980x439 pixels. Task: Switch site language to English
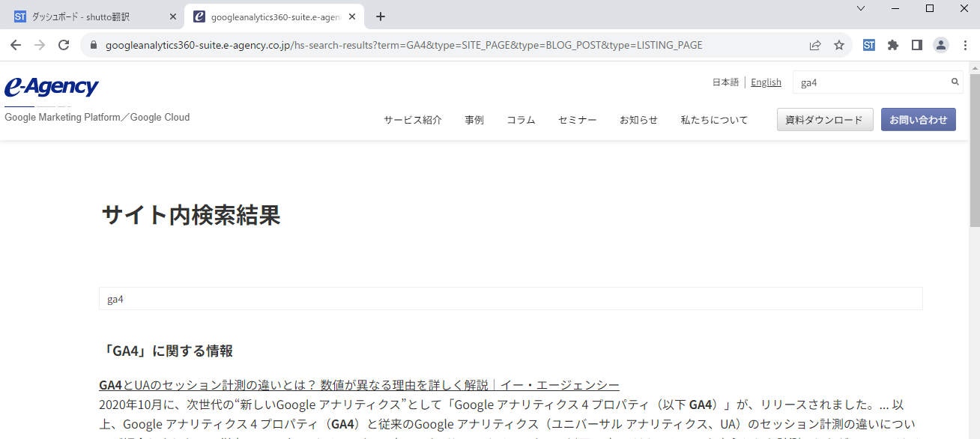coord(766,82)
